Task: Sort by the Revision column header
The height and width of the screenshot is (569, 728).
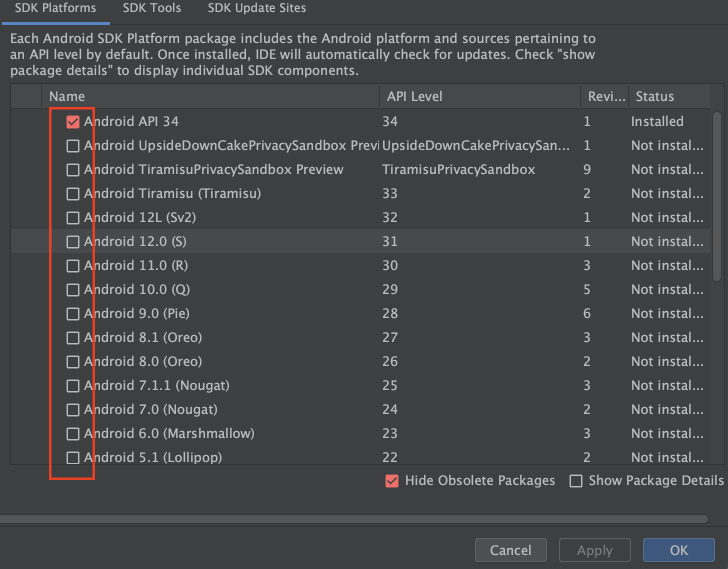Action: (x=604, y=96)
